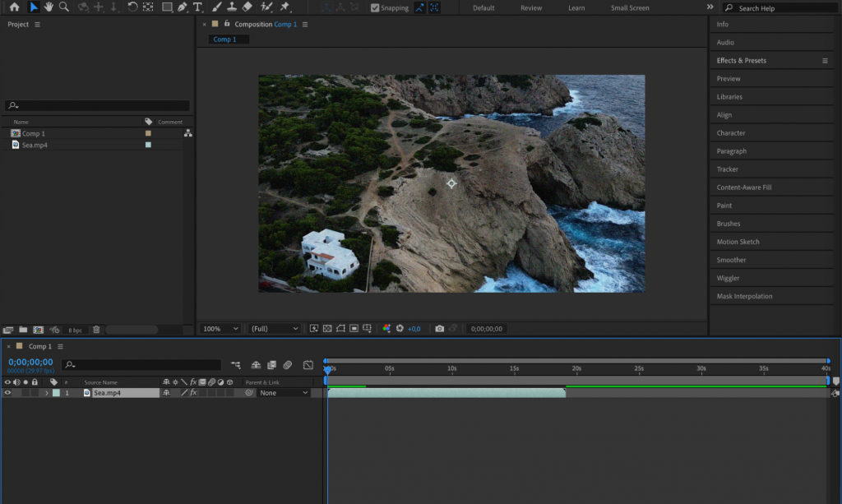Viewport: 842px width, 504px height.
Task: Open the (Full) resolution dropdown
Action: 273,329
